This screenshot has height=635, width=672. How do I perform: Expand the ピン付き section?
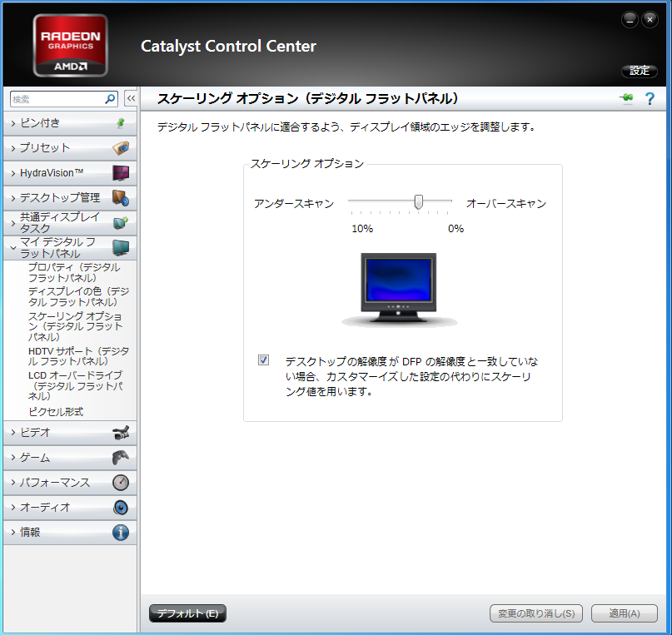70,123
